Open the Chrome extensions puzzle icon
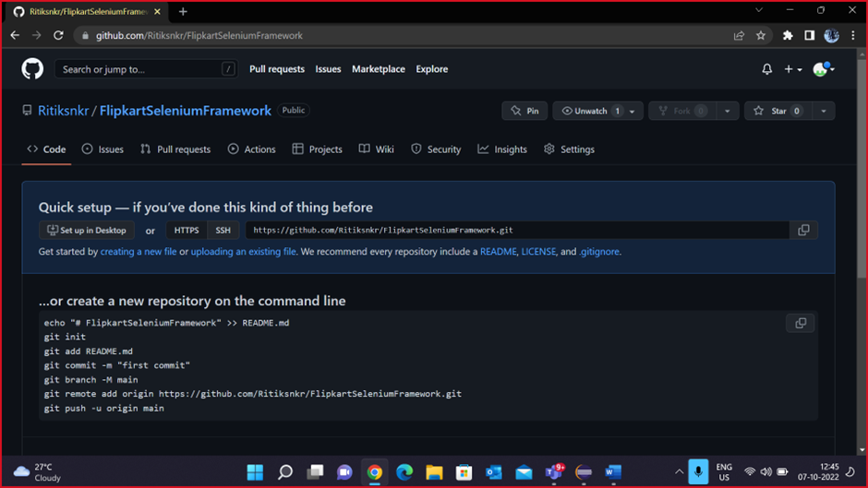 (x=787, y=35)
